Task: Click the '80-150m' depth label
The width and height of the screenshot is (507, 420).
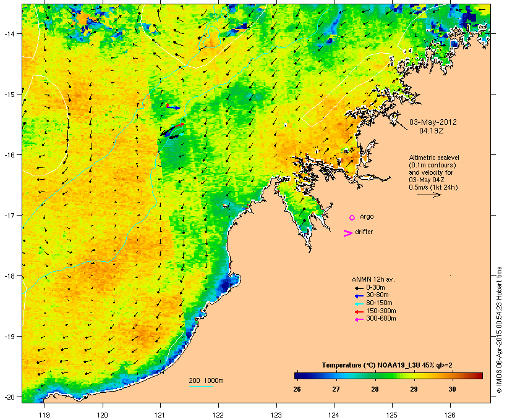Action: pos(379,303)
